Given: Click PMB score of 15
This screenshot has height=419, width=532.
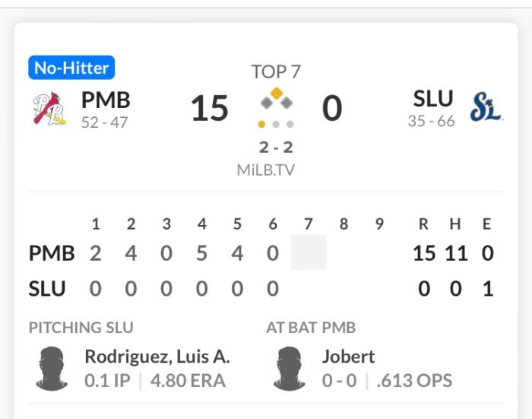Looking at the screenshot, I should pos(210,108).
